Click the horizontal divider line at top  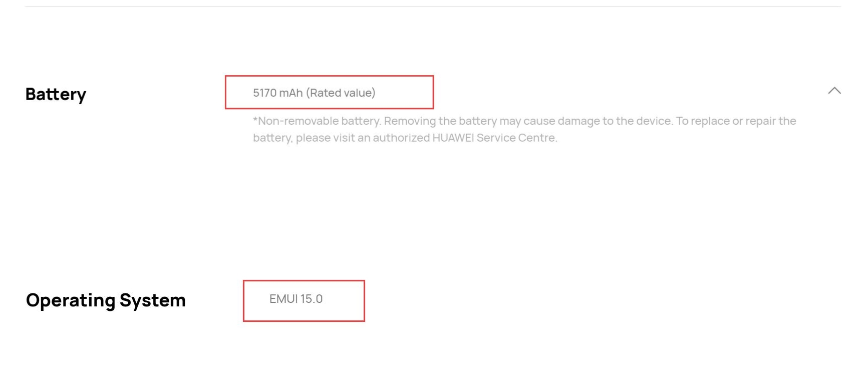pyautogui.click(x=433, y=7)
